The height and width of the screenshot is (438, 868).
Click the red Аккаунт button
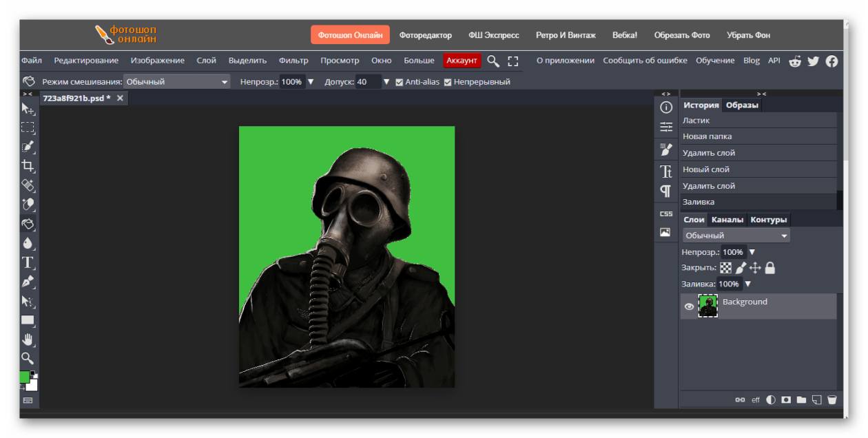462,61
